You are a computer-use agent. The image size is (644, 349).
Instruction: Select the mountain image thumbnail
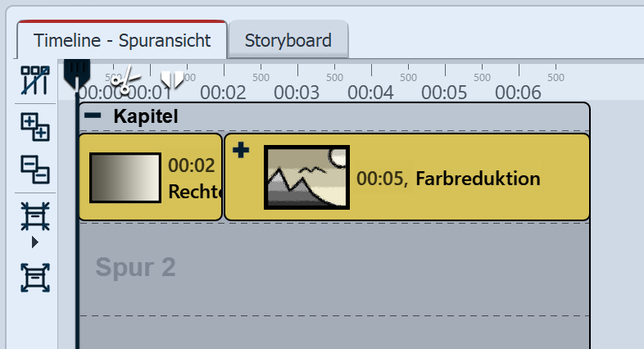coord(306,177)
